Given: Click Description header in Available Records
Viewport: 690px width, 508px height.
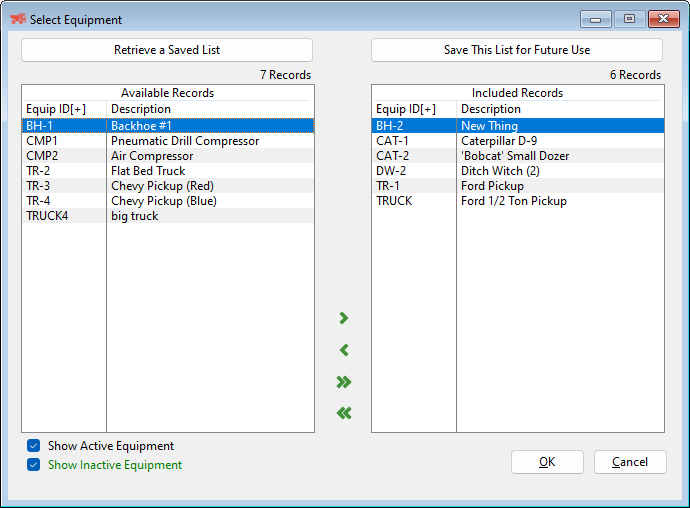Looking at the screenshot, I should [141, 109].
